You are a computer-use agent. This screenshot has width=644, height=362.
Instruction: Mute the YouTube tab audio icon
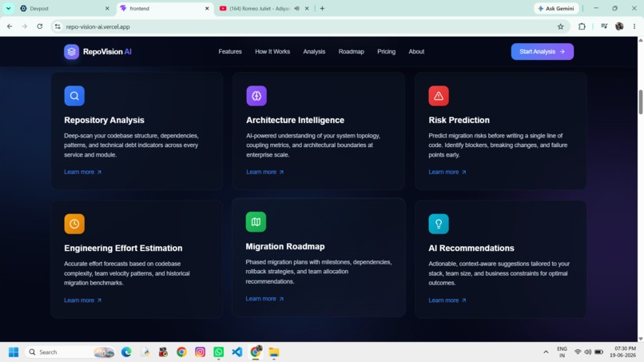click(296, 9)
